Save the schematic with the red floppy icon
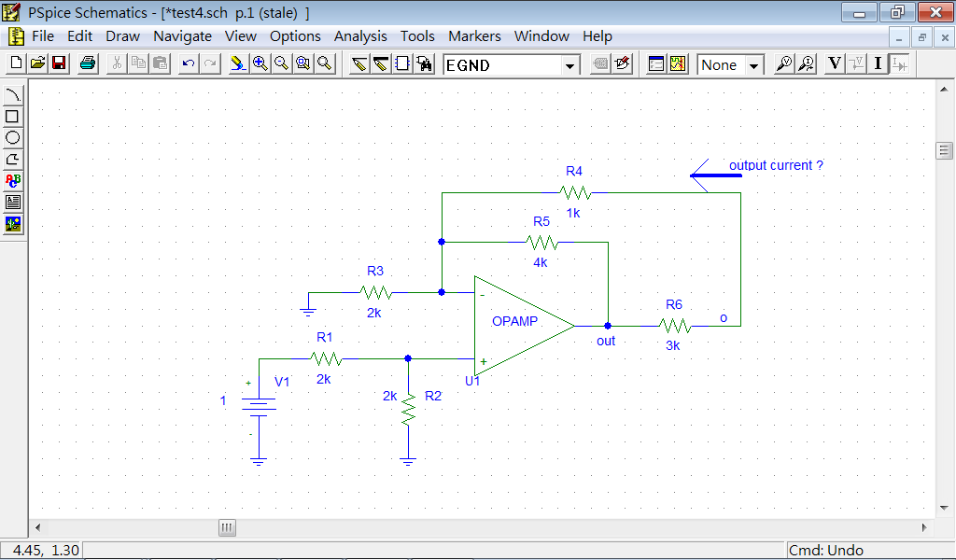956x560 pixels. pos(59,63)
